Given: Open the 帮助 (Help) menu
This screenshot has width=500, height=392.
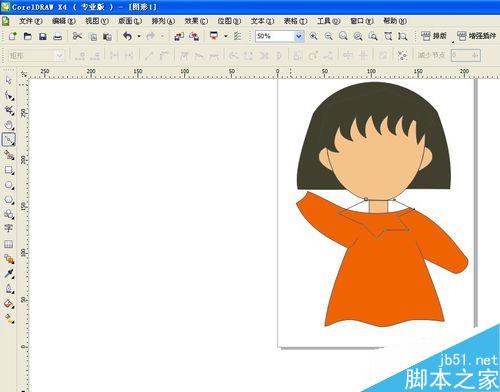Looking at the screenshot, I should coord(395,21).
